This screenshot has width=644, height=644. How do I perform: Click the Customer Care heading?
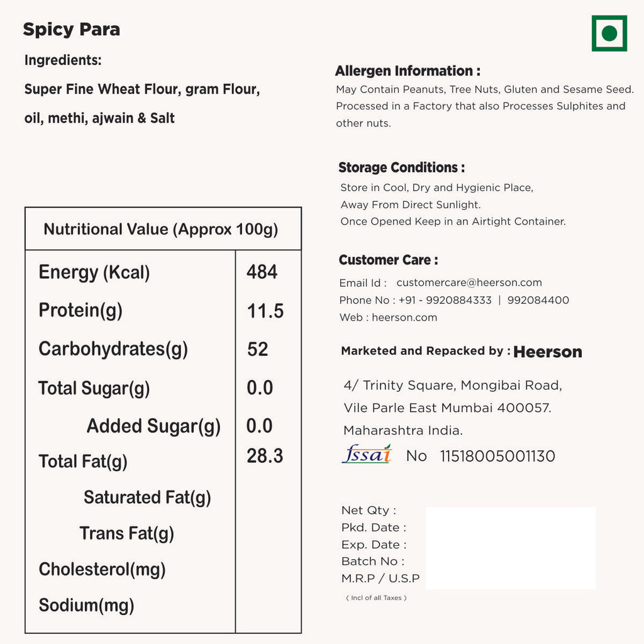[388, 260]
